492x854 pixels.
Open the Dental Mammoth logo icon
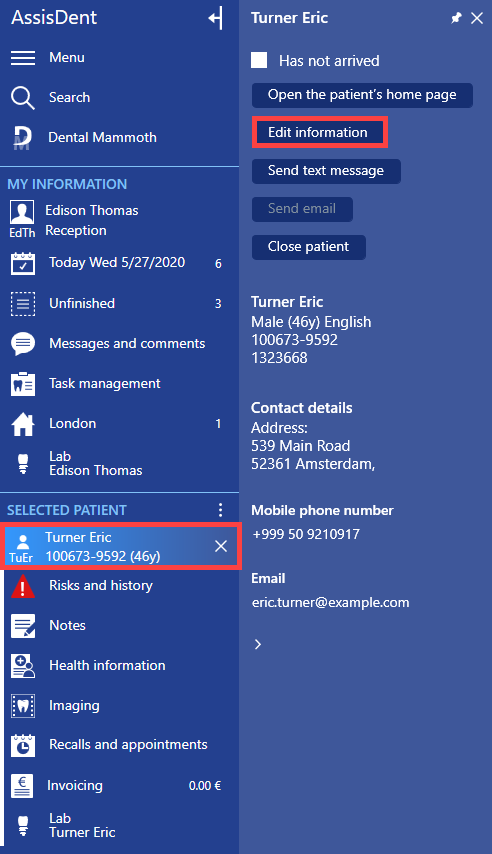coord(22,138)
